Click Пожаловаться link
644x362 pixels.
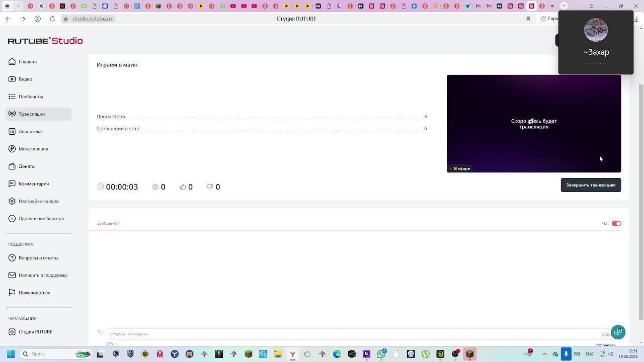(x=34, y=293)
